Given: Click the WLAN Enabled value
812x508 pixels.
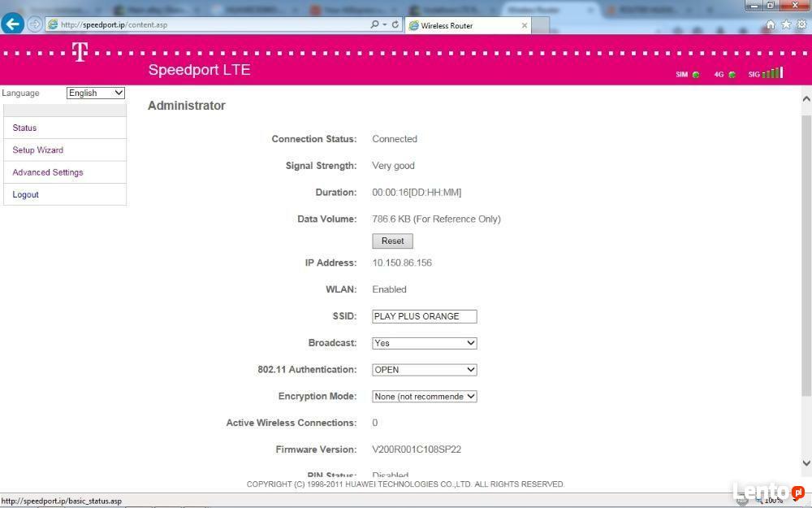Looking at the screenshot, I should pos(390,289).
